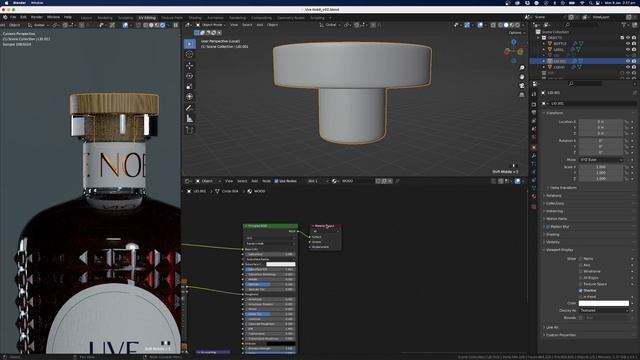
Task: Open the Edit menu
Action: tap(23, 17)
